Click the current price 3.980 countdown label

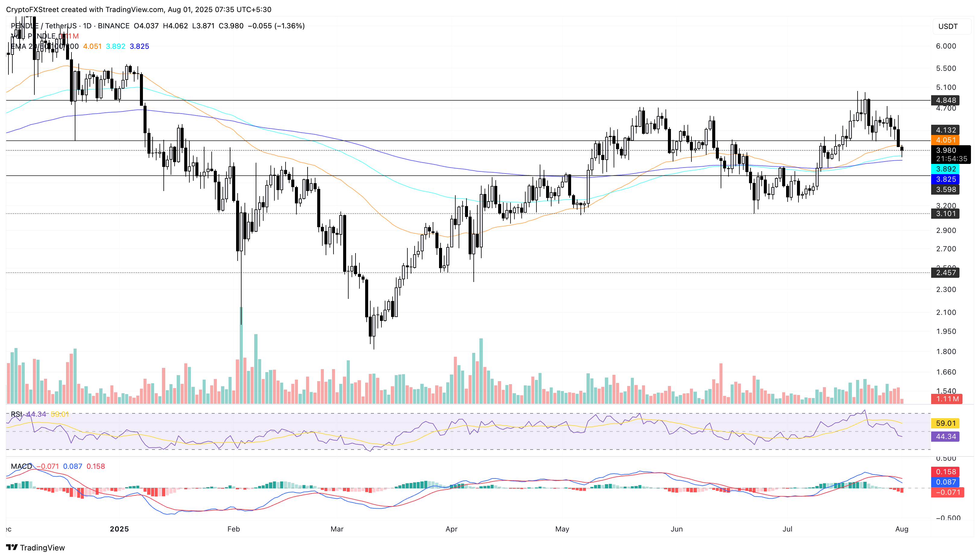(950, 155)
